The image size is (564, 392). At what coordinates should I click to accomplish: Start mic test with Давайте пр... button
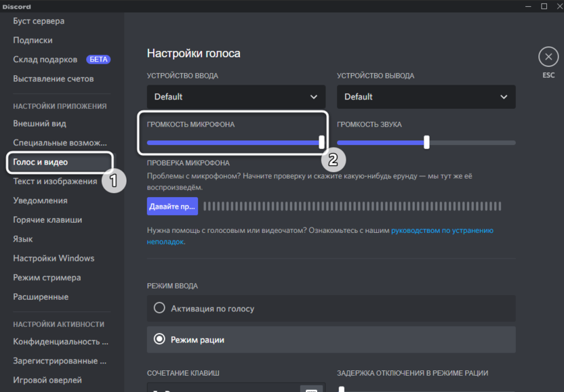[172, 206]
